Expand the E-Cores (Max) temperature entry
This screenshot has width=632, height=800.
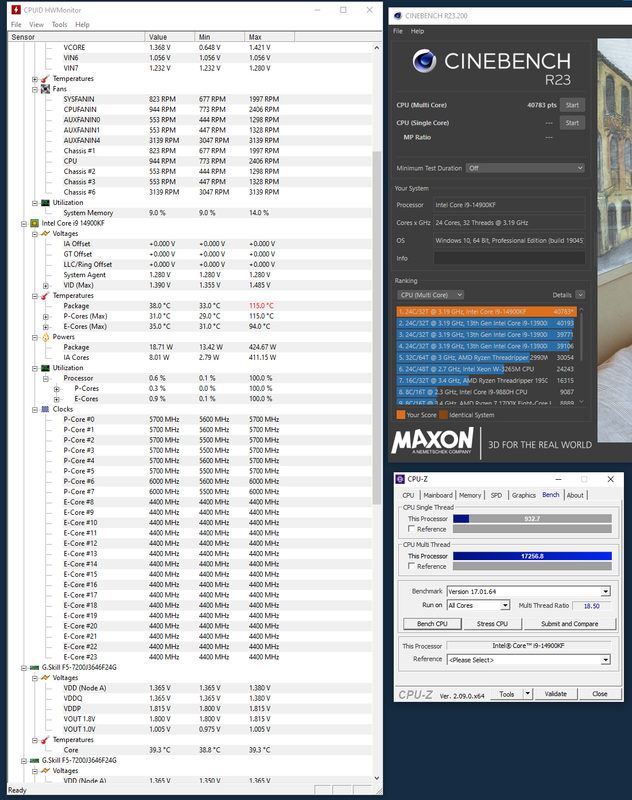tap(45, 327)
